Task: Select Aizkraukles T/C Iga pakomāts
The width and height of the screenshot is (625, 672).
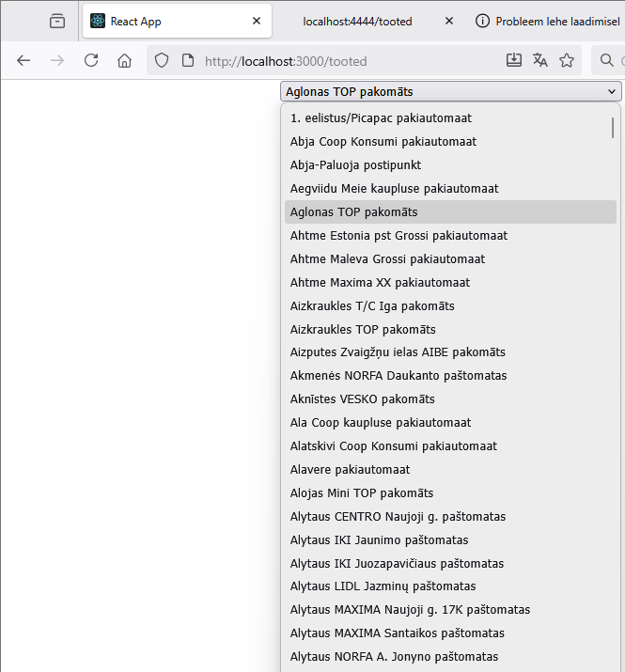Action: pyautogui.click(x=372, y=305)
